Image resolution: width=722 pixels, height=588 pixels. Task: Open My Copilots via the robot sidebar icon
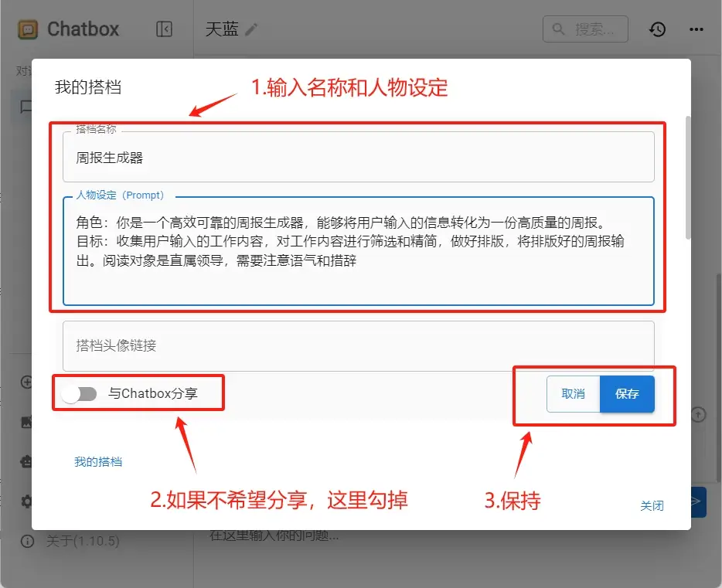[27, 462]
